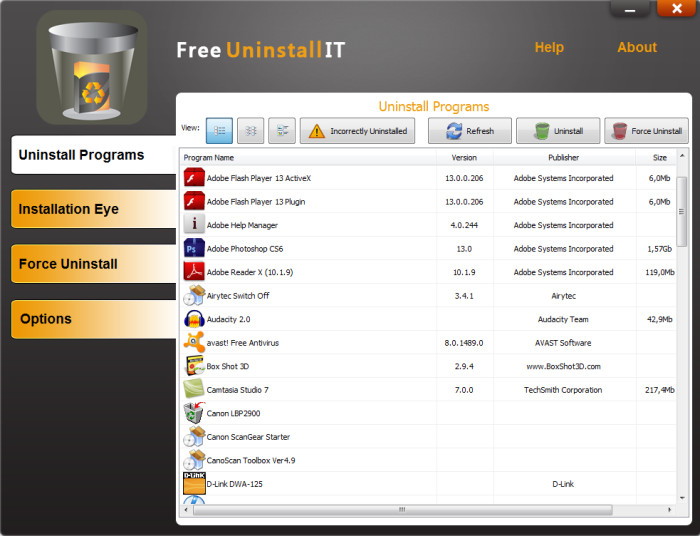The width and height of the screenshot is (700, 536).
Task: Click the CanoScan Toolbox Ver4.9 icon
Action: [x=194, y=460]
